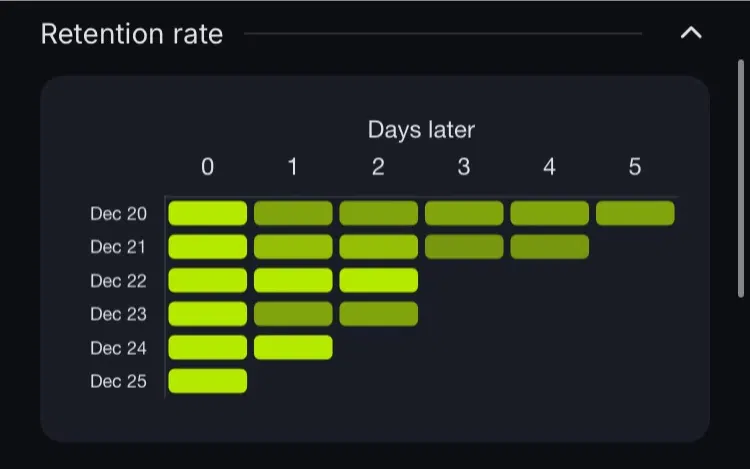Select the Dec 22 day 1 cell

click(293, 280)
